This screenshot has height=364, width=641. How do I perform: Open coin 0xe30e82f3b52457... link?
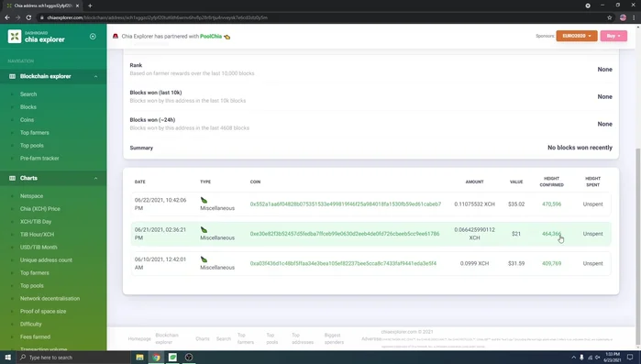tap(345, 234)
